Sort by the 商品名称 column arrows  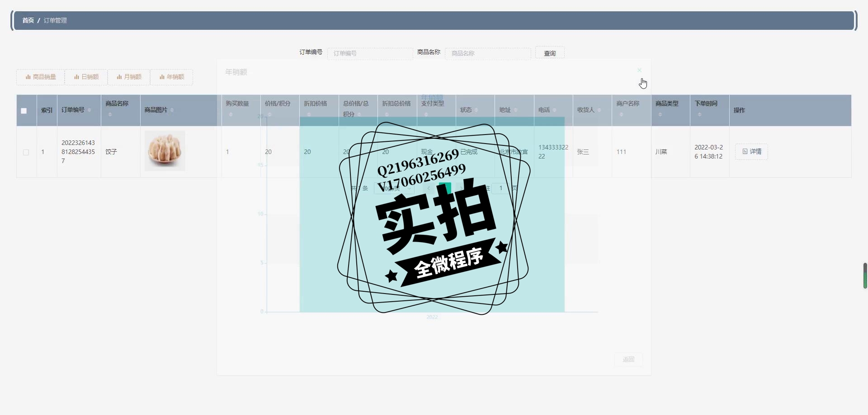[110, 115]
